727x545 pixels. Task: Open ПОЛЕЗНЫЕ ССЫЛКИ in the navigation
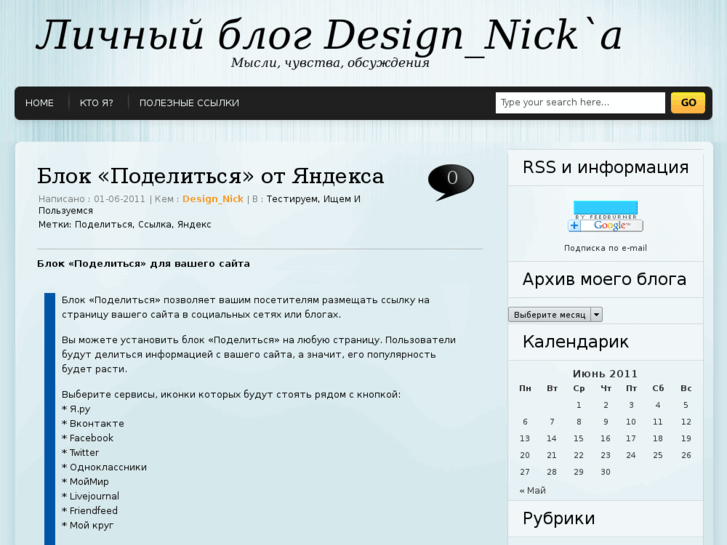(189, 103)
